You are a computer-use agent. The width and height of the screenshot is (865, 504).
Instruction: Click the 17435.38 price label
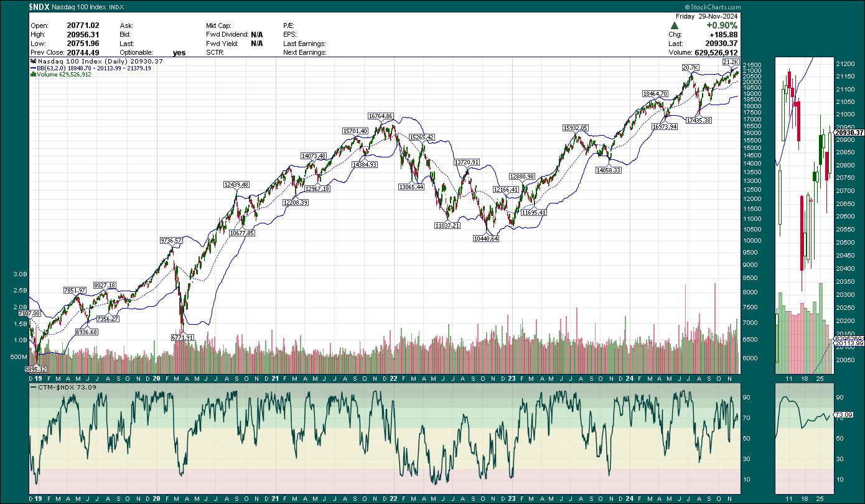point(699,119)
